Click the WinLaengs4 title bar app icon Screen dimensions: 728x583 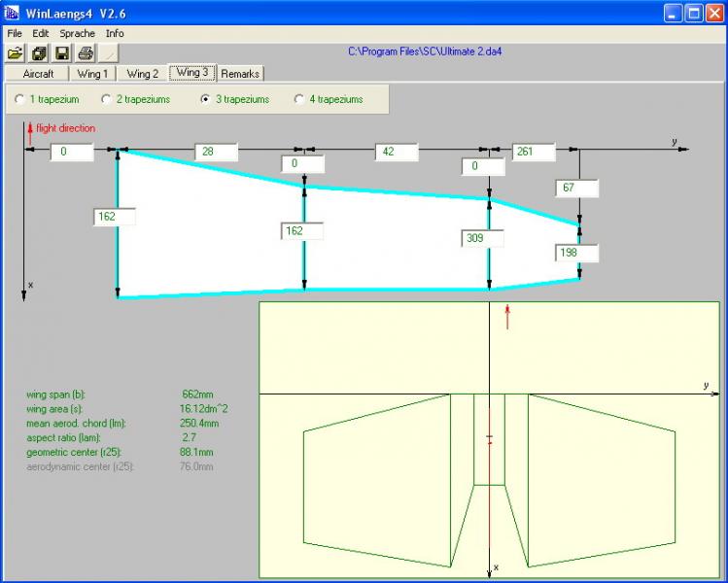[x=13, y=13]
